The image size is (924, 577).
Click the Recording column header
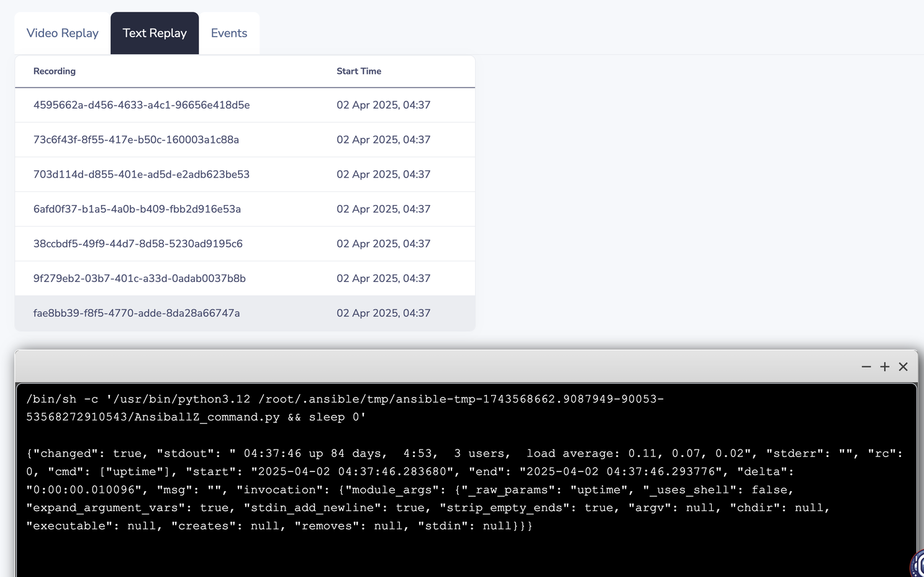click(55, 71)
